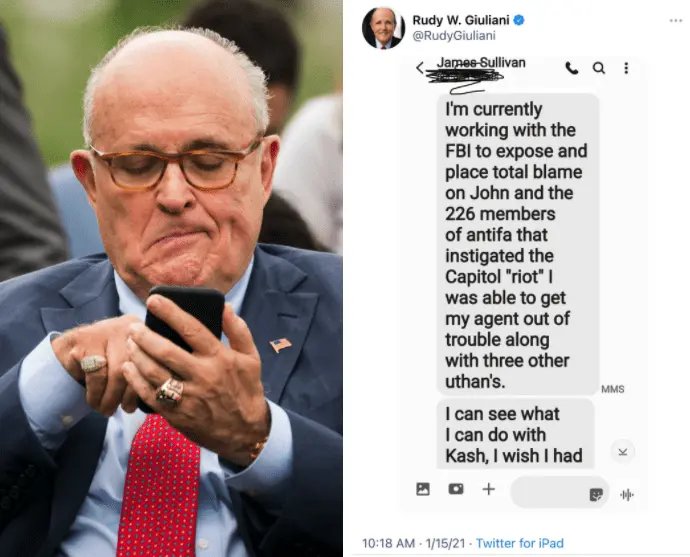
Task: Jump to latest message with down arrow
Action: coord(622,452)
